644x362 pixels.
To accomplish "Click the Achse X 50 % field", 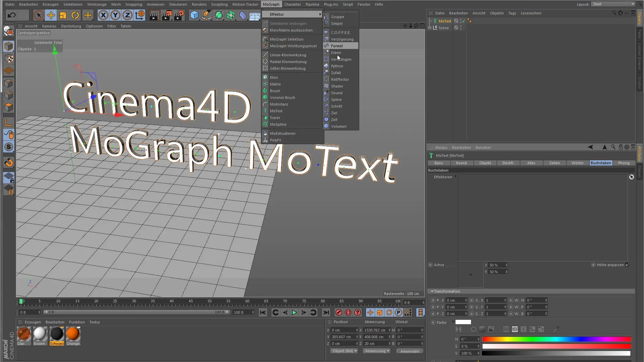I will point(498,265).
